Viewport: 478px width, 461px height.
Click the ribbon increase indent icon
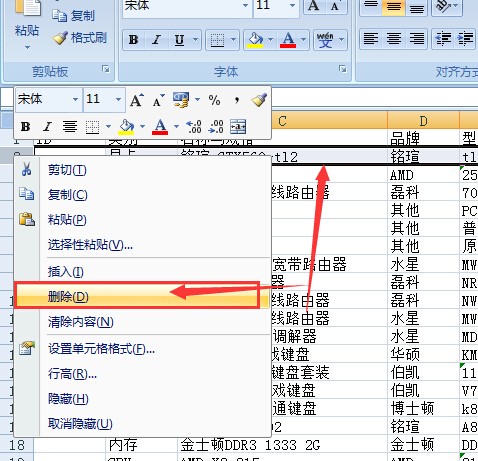click(465, 38)
